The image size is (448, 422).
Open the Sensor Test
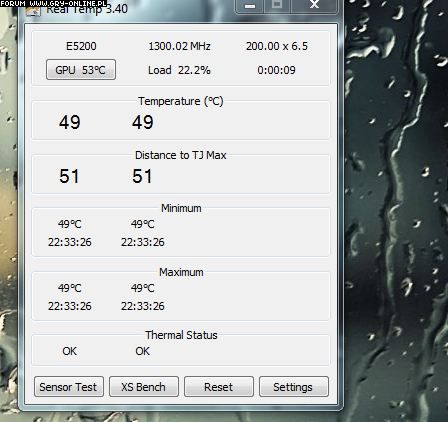click(x=69, y=387)
